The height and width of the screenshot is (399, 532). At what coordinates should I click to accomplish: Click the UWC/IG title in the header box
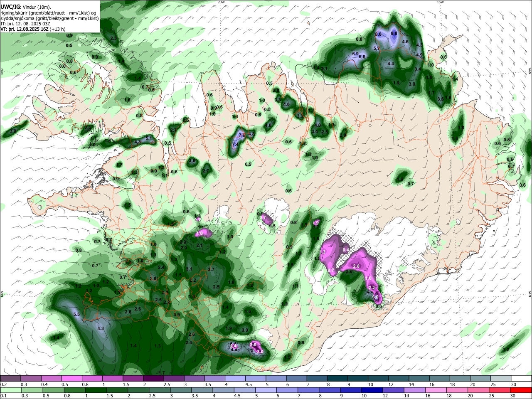pos(10,7)
